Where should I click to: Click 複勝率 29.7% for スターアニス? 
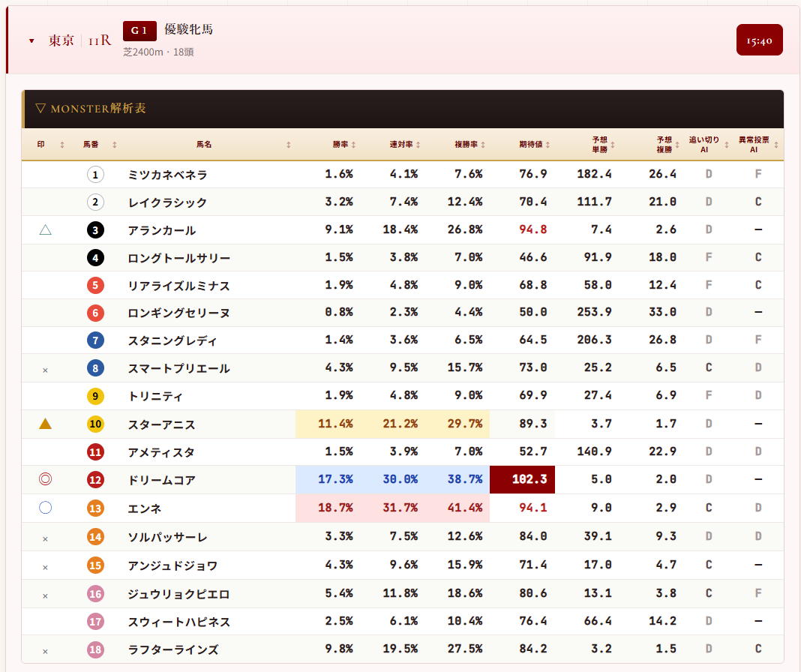[465, 424]
